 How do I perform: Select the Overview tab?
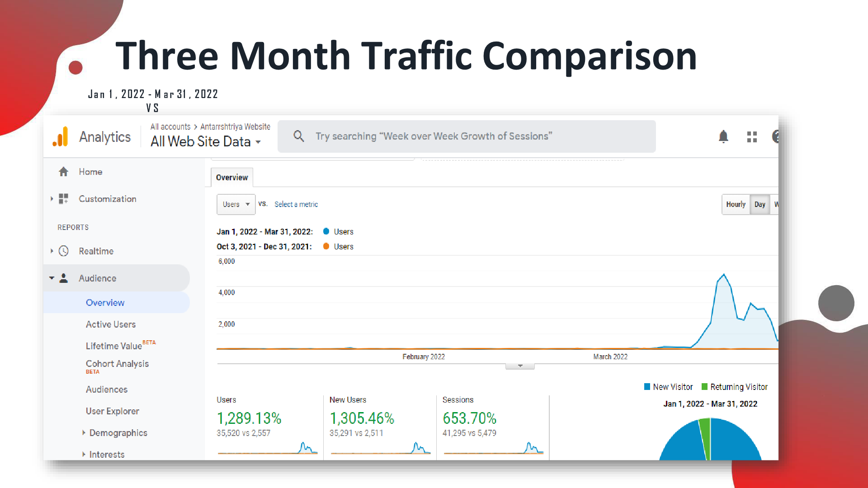[x=232, y=178]
